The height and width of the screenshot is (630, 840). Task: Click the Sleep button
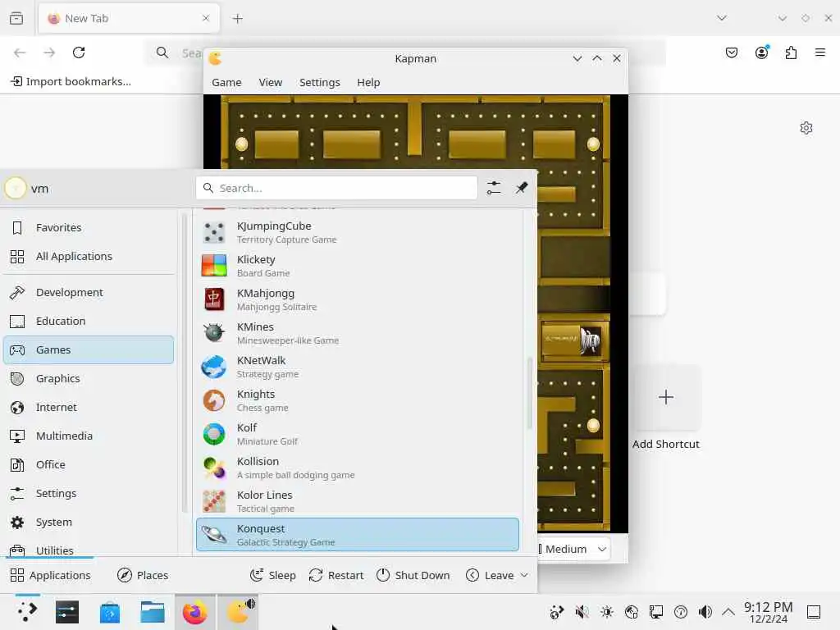pyautogui.click(x=273, y=575)
